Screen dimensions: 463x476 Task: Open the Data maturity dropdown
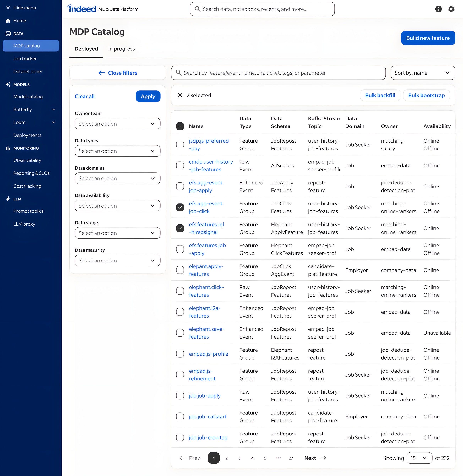pos(117,260)
